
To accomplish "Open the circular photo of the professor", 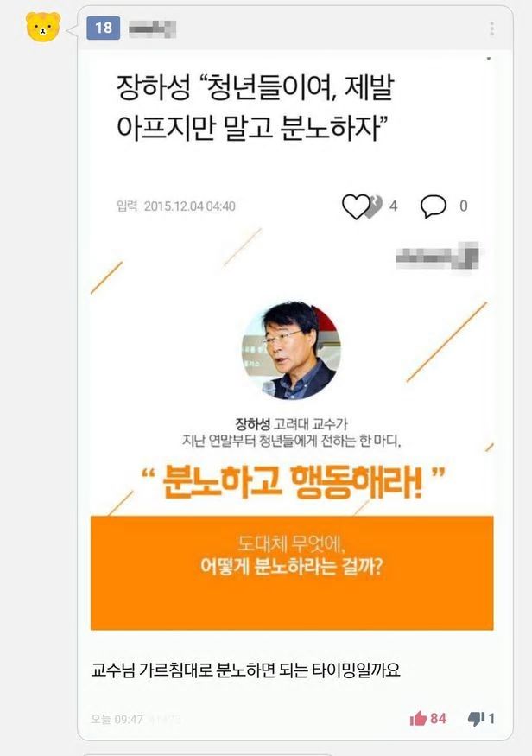I will click(291, 351).
